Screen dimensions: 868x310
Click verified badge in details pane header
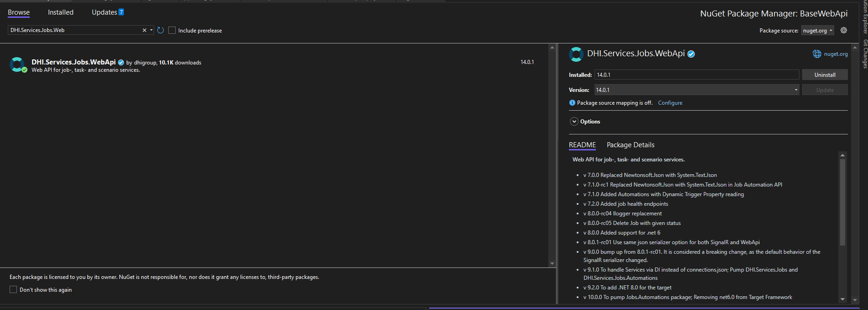pyautogui.click(x=691, y=54)
